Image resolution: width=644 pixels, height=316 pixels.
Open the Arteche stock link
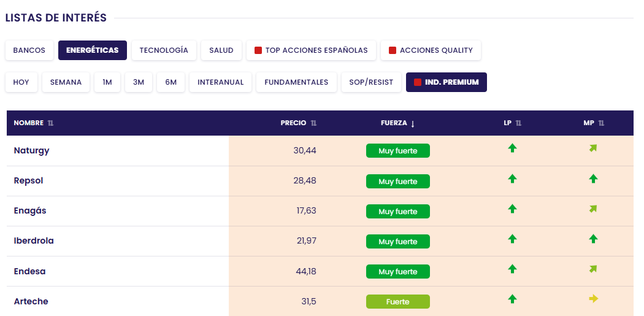[31, 301]
